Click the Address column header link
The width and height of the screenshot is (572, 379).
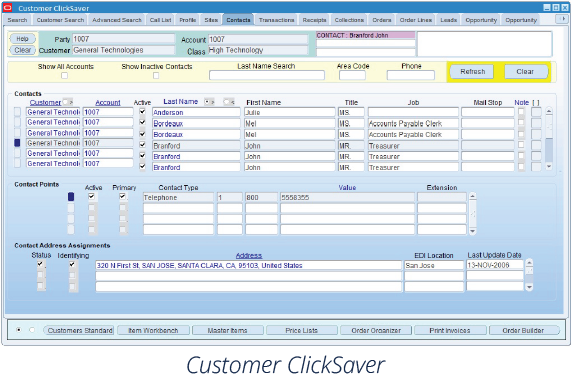(249, 256)
